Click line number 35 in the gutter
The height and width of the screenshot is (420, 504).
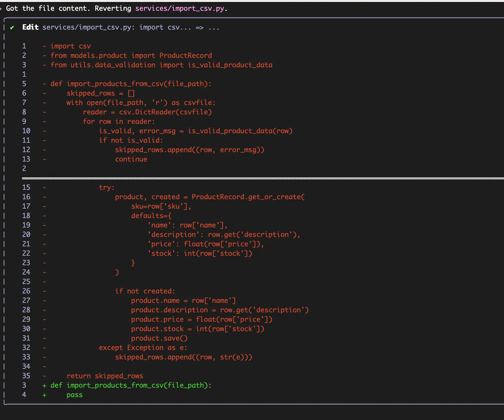tap(26, 376)
